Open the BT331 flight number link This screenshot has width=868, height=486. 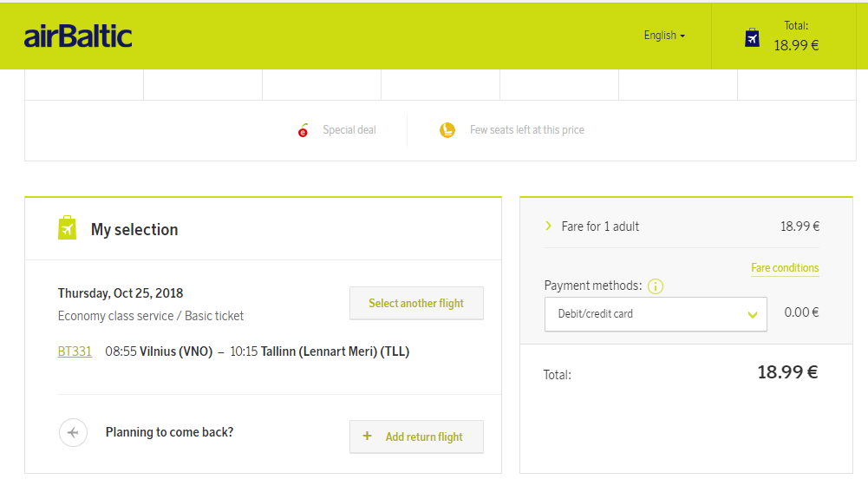tap(75, 351)
